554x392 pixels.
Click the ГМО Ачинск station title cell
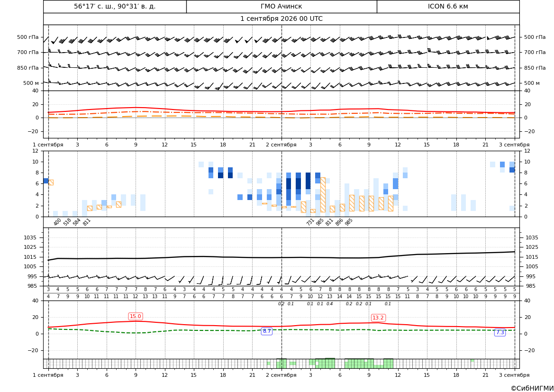click(x=281, y=6)
